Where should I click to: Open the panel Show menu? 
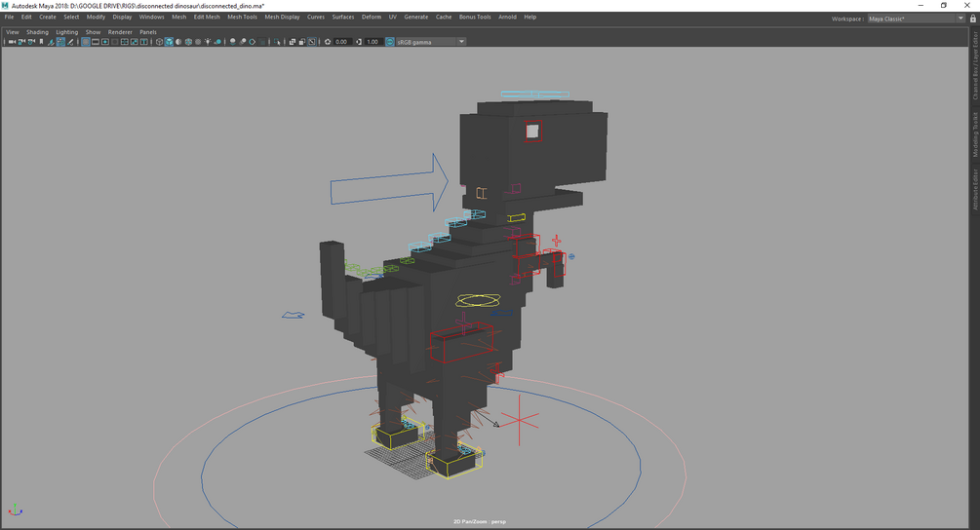[94, 32]
